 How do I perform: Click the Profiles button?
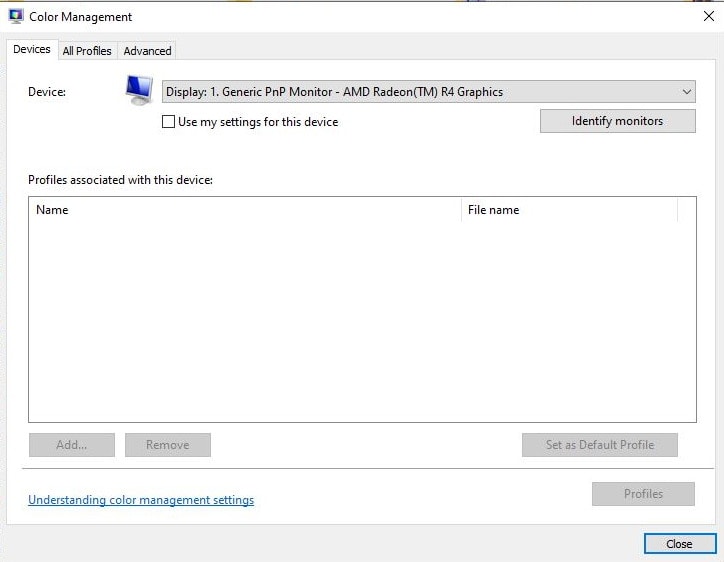643,494
